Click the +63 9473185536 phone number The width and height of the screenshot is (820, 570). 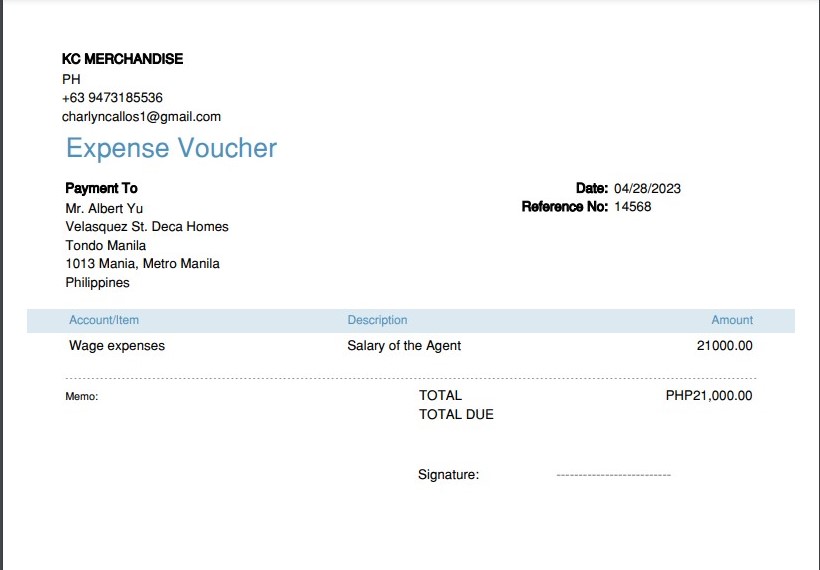112,98
